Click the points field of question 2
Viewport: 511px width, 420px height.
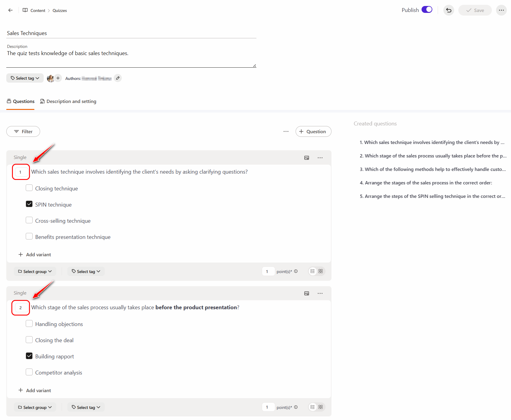coord(268,407)
